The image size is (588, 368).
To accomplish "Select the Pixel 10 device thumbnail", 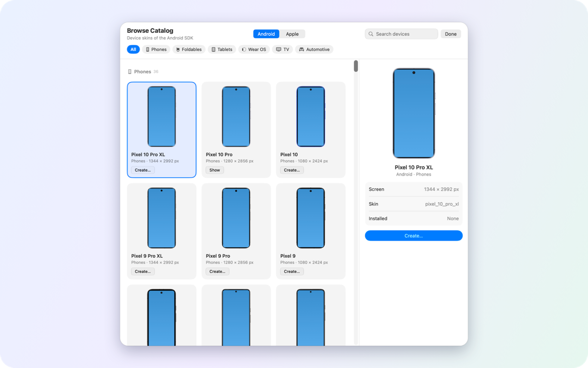I will [x=311, y=117].
